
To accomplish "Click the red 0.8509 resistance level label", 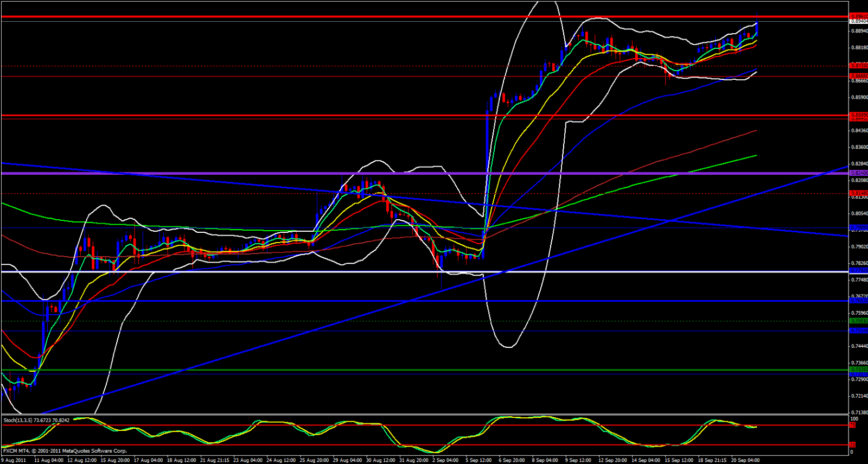I will coord(858,115).
